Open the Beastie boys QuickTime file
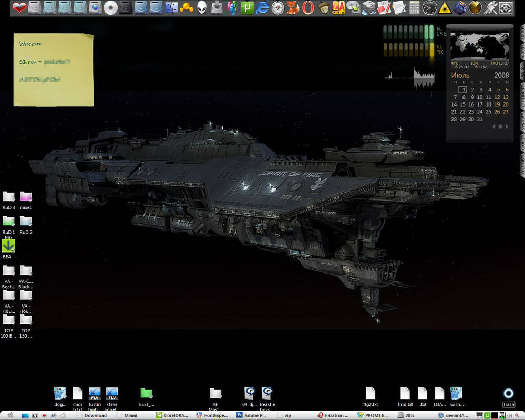 (267, 400)
